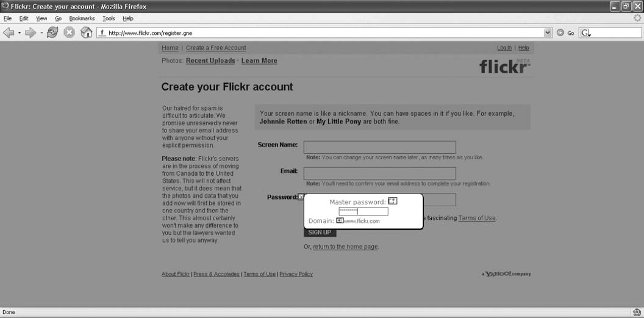Open the Flickr page Help link
Screen dimensions: 644x318
524,48
